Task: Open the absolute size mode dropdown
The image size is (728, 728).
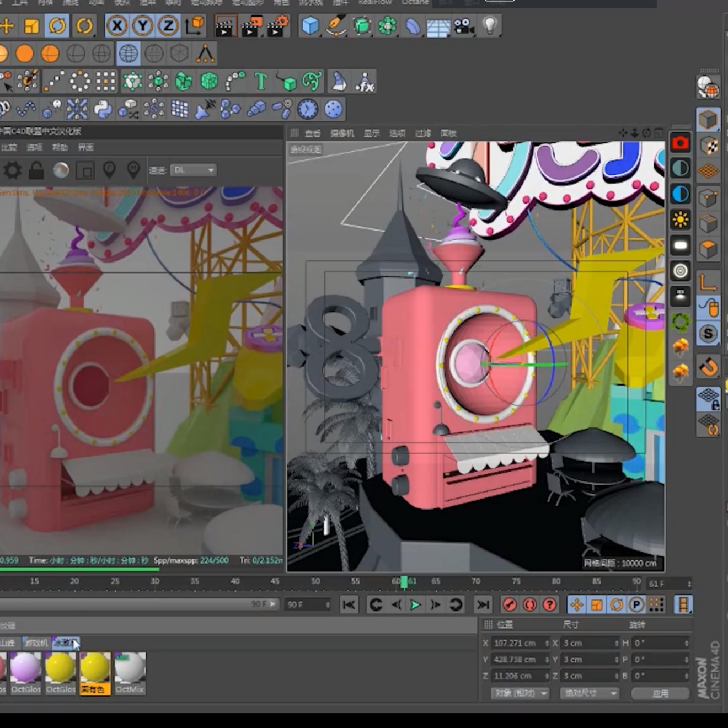Action: 589,693
